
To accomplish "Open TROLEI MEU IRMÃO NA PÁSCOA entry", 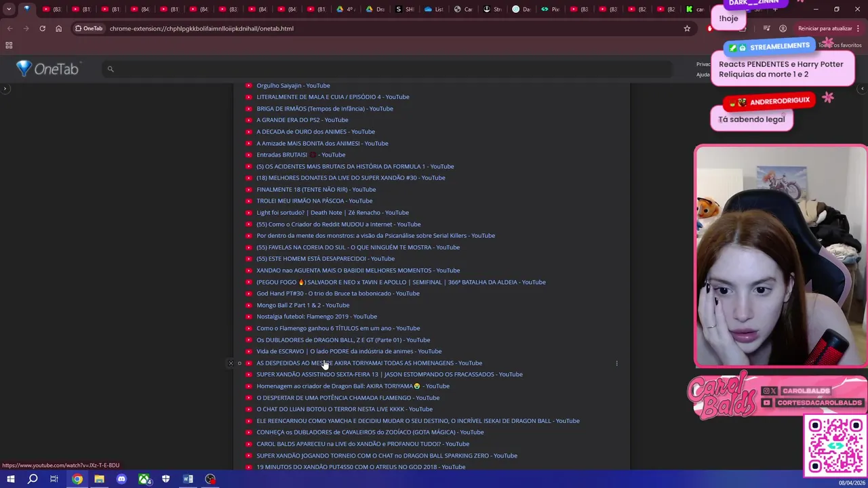I will coord(314,201).
